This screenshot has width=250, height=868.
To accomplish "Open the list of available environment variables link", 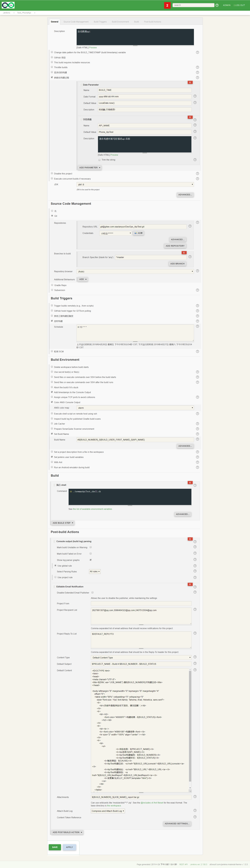I will point(92,509).
